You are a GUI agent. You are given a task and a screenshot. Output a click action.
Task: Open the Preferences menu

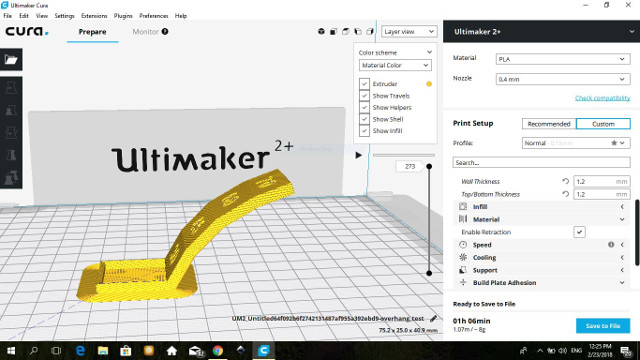tap(153, 16)
